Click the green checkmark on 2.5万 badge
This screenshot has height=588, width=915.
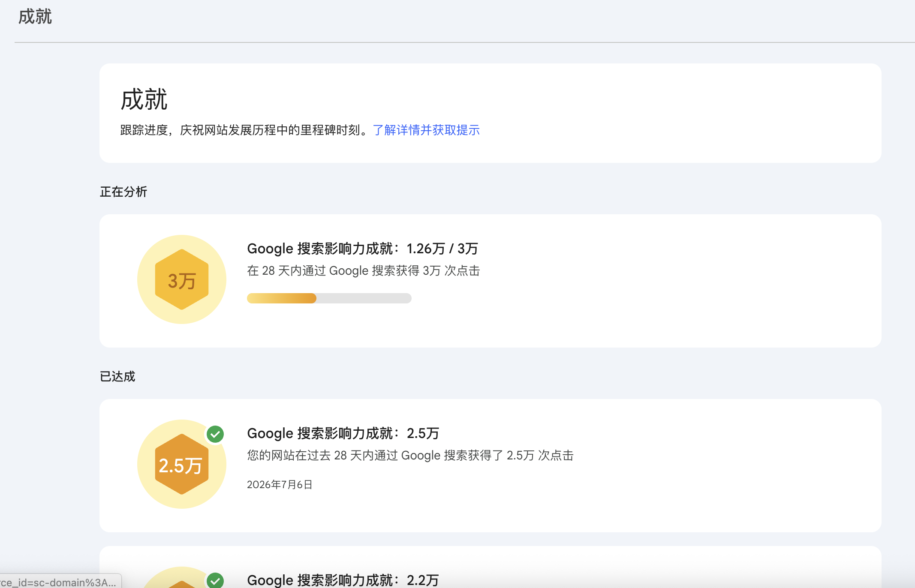click(215, 434)
